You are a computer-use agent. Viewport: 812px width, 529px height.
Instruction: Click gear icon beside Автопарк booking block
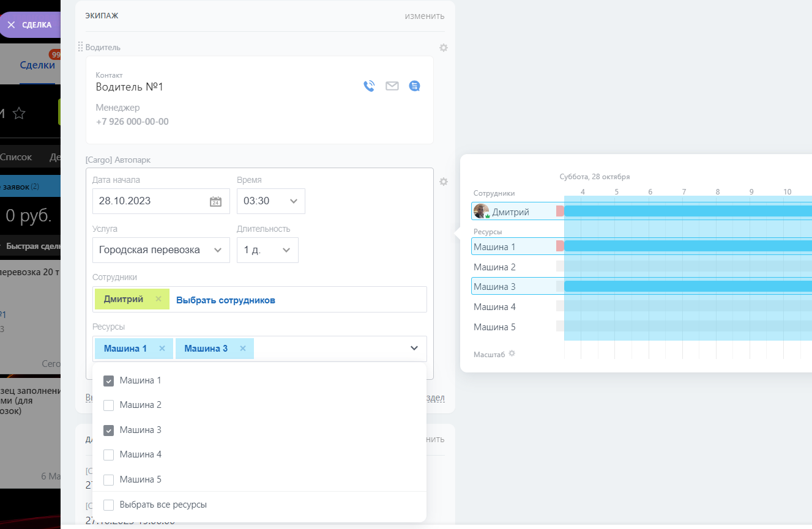point(444,182)
